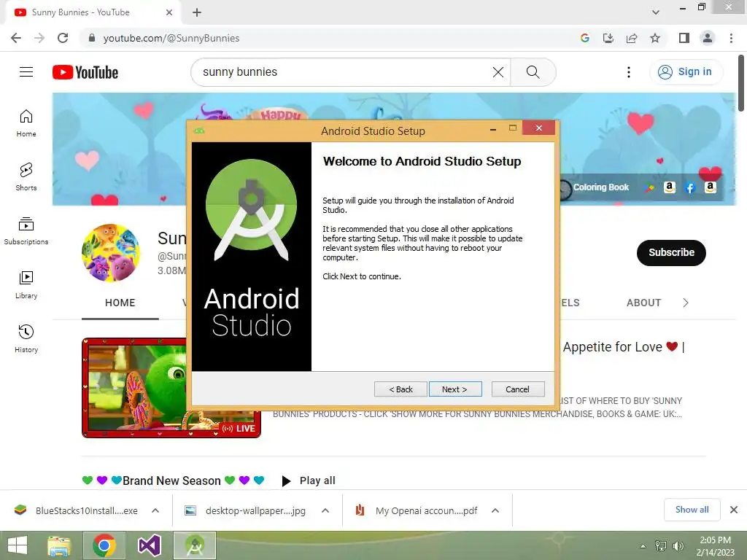The width and height of the screenshot is (747, 560).
Task: Subscribe to Sunny Bunnies channel
Action: tap(671, 252)
